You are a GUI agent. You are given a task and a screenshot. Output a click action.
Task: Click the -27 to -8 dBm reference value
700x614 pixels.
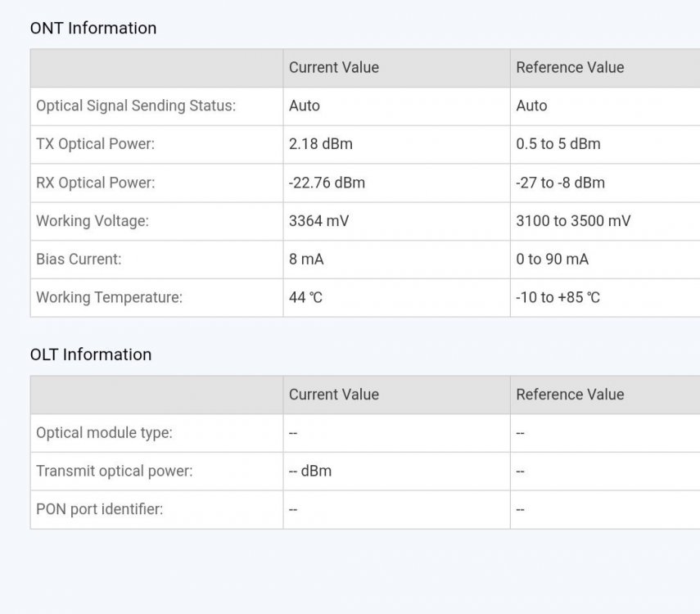click(x=560, y=183)
